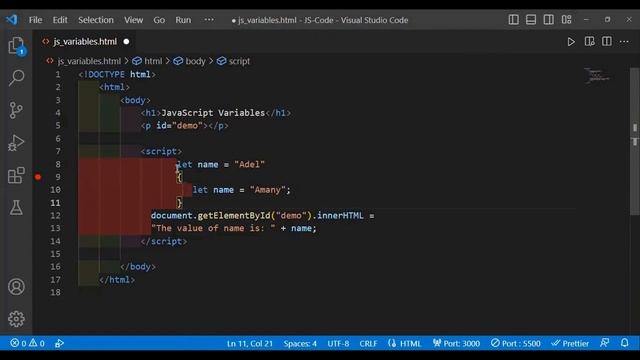Run the file with the play button
640x360 pixels.
pyautogui.click(x=571, y=42)
